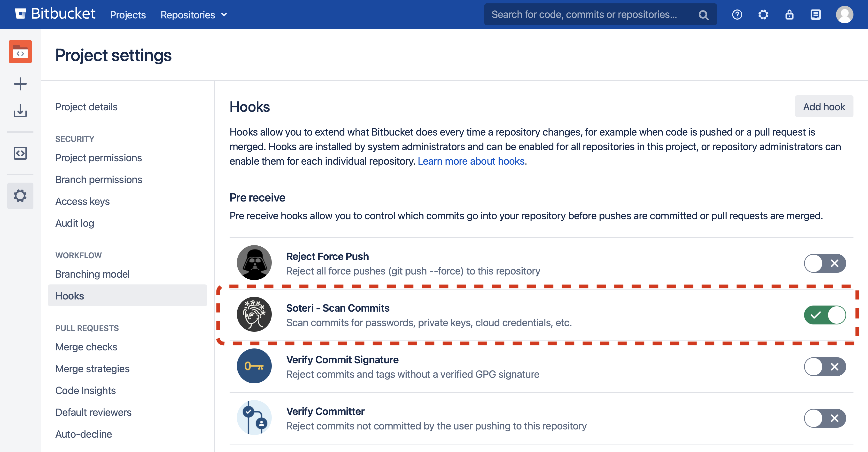Click the orange project avatar icon

[x=20, y=52]
